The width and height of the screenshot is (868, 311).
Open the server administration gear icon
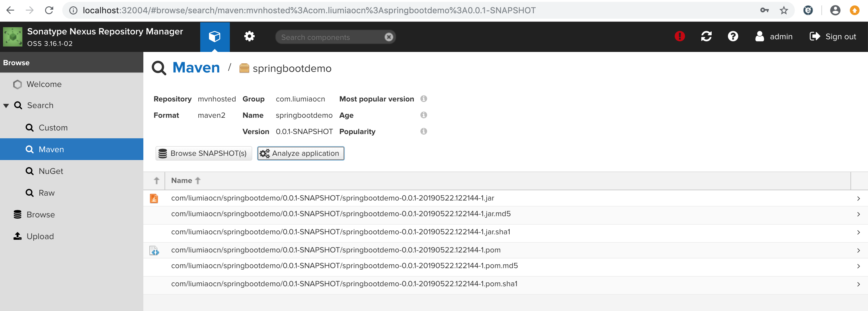[249, 36]
